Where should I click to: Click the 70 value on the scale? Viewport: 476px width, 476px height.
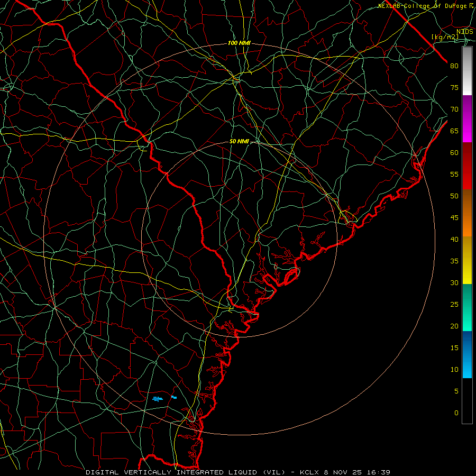click(454, 109)
